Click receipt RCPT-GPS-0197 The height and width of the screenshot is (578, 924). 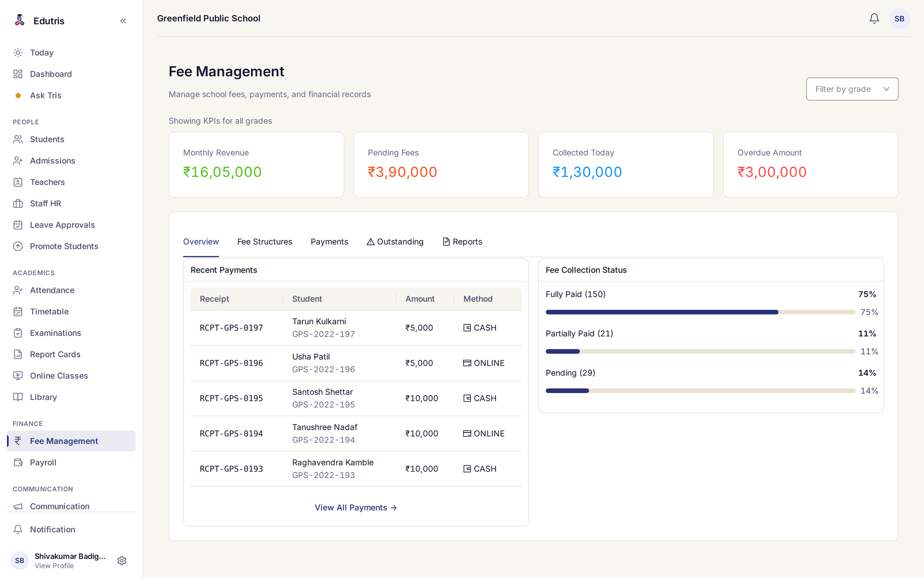click(x=231, y=328)
